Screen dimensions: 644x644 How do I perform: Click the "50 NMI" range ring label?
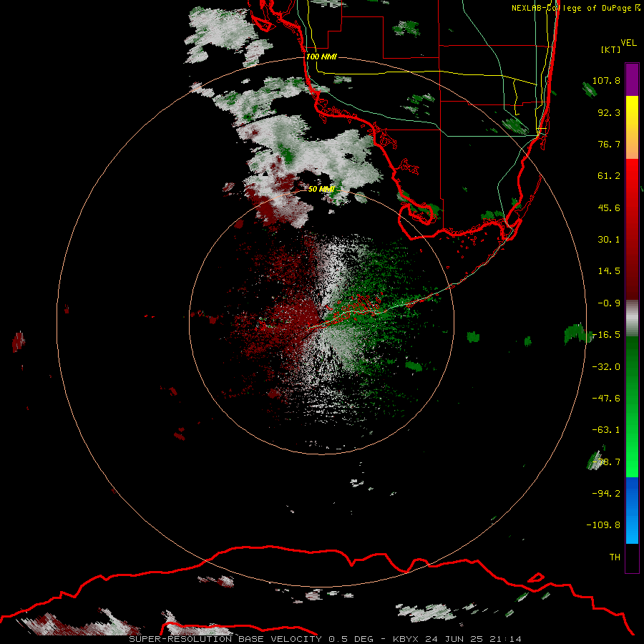[321, 189]
